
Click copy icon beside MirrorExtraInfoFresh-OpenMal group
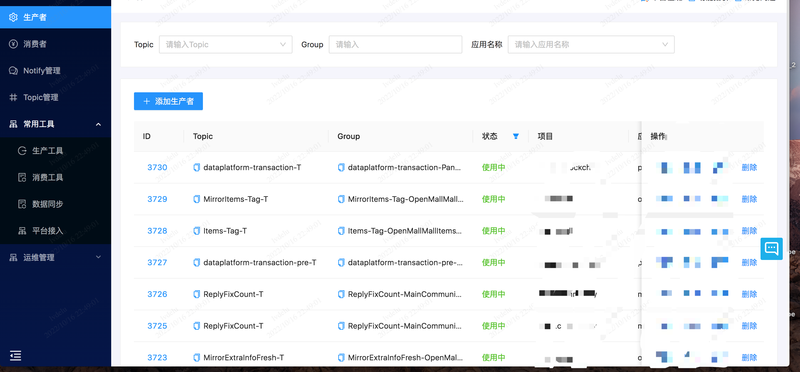click(341, 358)
